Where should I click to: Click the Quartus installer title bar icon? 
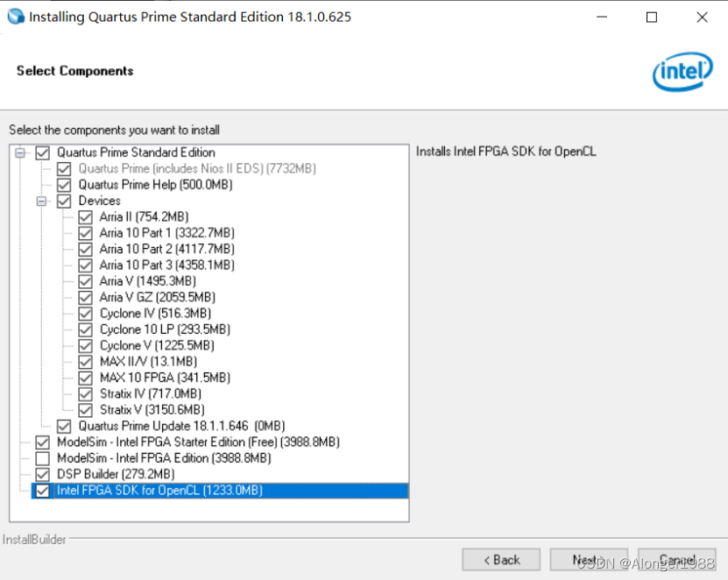coord(16,17)
